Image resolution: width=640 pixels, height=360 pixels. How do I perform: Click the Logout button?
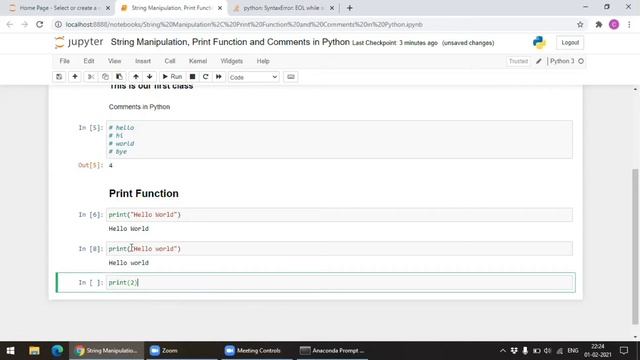tap(570, 42)
